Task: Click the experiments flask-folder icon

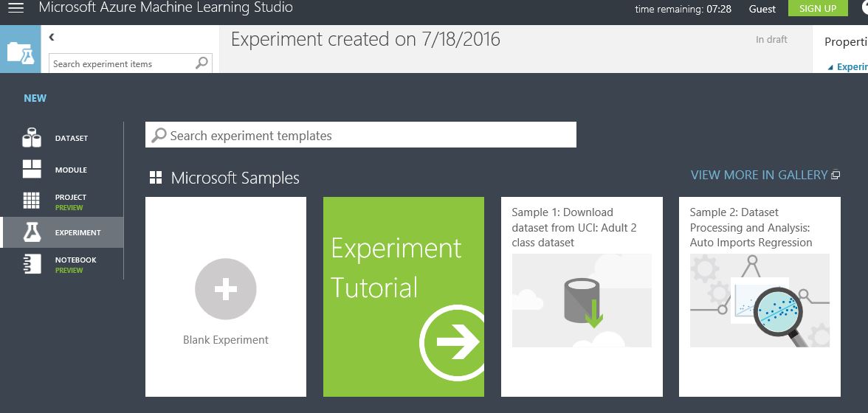Action: pos(20,51)
